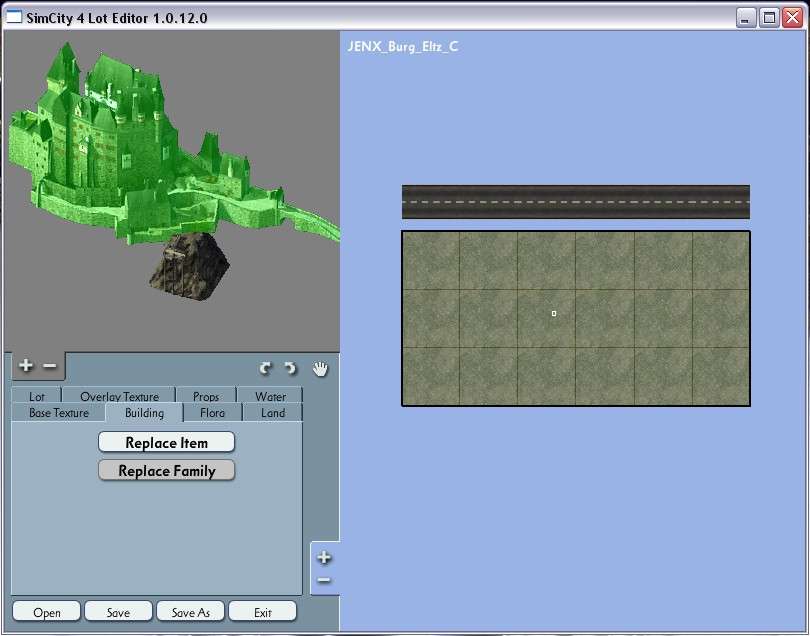Maximize the Lot Editor window

[769, 18]
